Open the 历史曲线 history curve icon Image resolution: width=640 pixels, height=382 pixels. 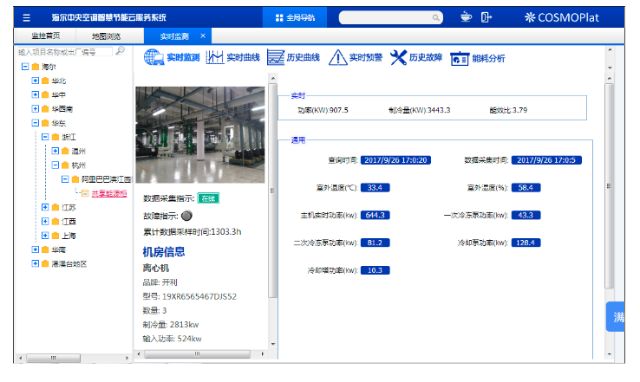click(x=276, y=57)
